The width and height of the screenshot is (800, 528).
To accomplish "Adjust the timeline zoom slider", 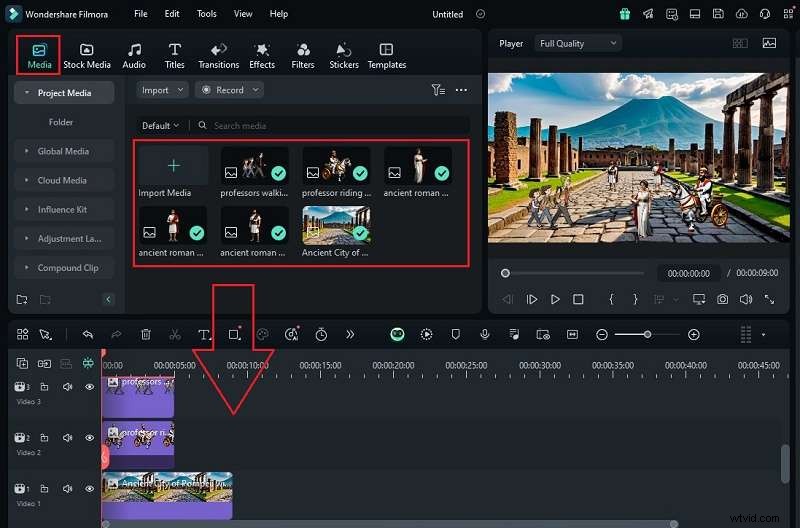I will (647, 334).
